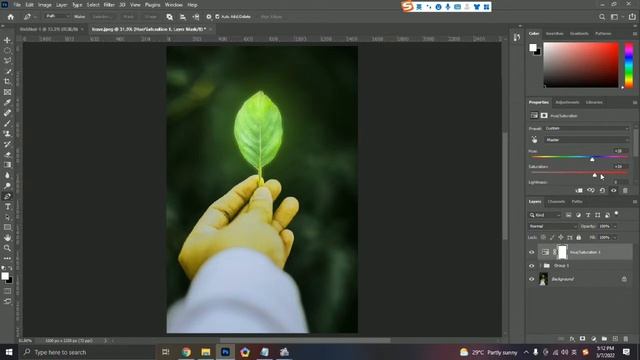Image resolution: width=640 pixels, height=360 pixels.
Task: Open Chrome from the taskbar
Action: pyautogui.click(x=186, y=352)
